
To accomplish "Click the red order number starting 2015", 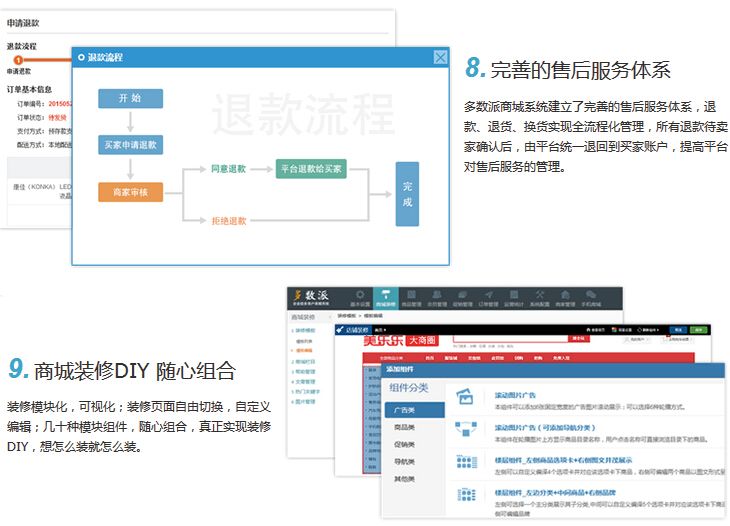I will point(60,104).
